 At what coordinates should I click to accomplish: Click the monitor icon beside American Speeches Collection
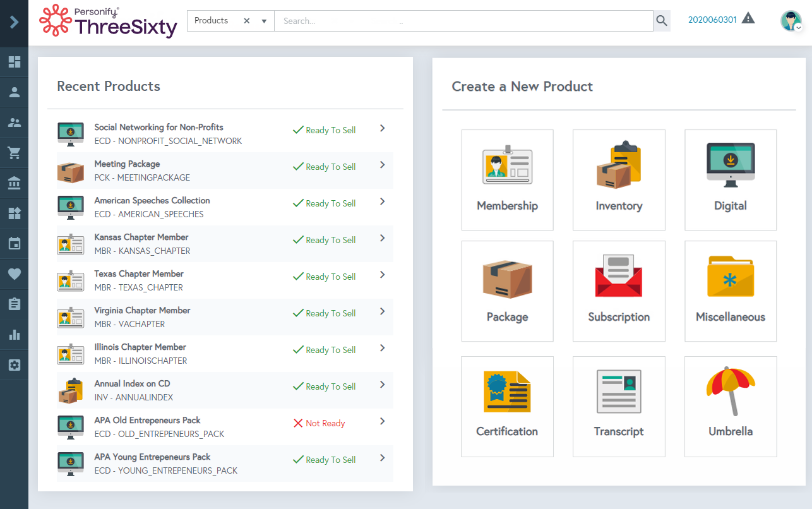click(x=71, y=208)
